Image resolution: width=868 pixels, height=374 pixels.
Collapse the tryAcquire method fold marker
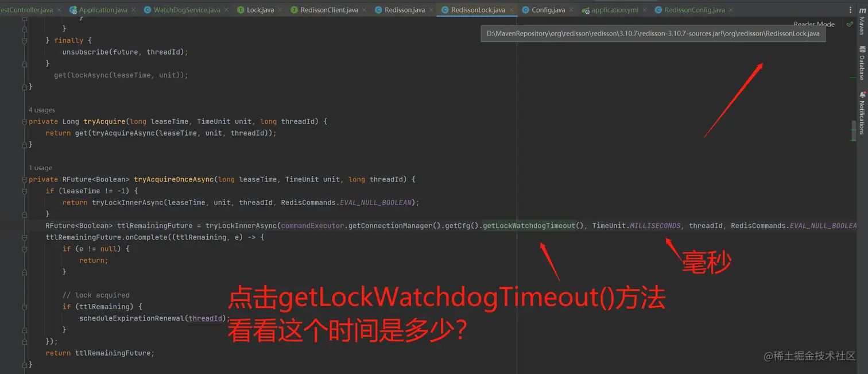25,121
